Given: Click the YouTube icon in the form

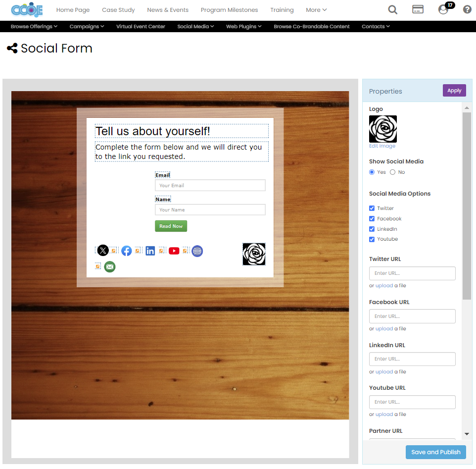Looking at the screenshot, I should pos(174,251).
